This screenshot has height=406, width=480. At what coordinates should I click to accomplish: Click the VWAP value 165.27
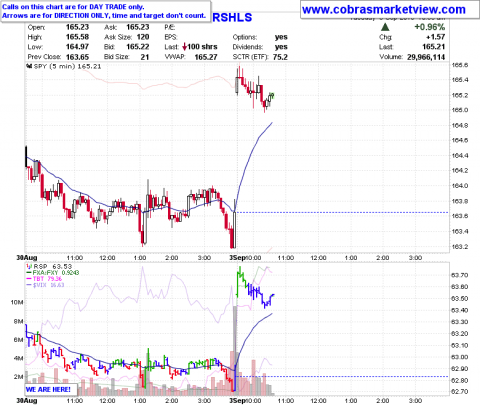click(x=206, y=57)
